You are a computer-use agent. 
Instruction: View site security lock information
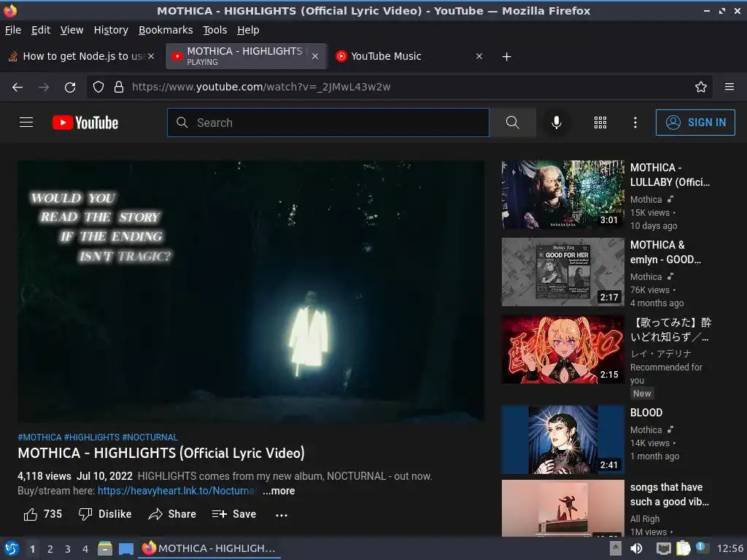click(119, 87)
